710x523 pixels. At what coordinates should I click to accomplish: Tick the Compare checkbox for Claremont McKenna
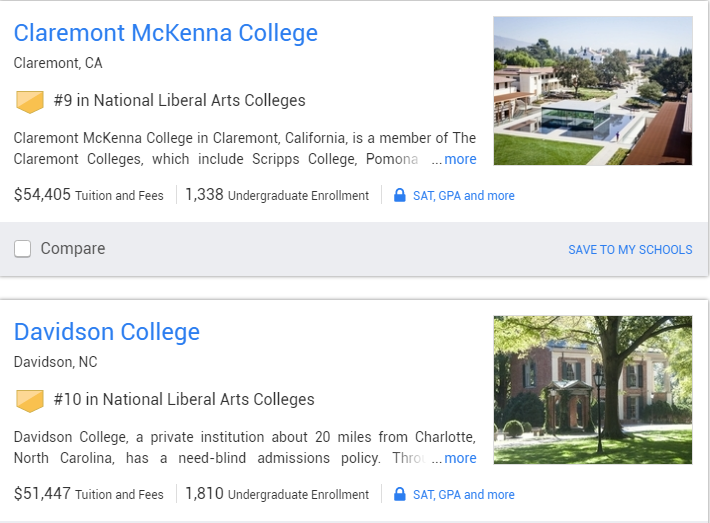(23, 249)
